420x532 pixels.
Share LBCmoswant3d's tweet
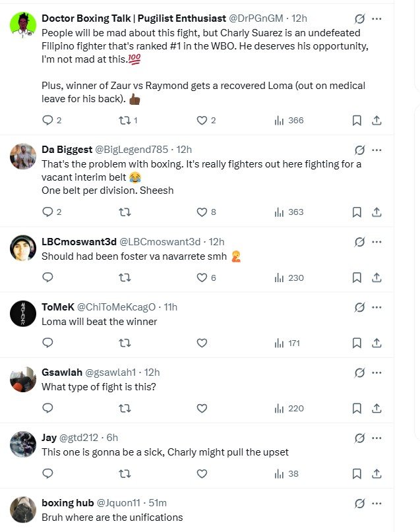click(376, 278)
